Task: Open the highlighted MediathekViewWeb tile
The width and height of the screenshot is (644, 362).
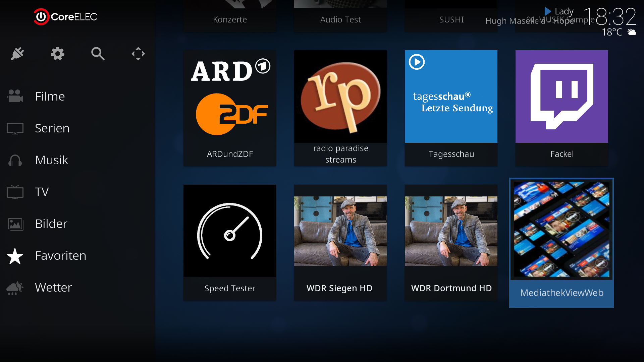Action: [561, 243]
